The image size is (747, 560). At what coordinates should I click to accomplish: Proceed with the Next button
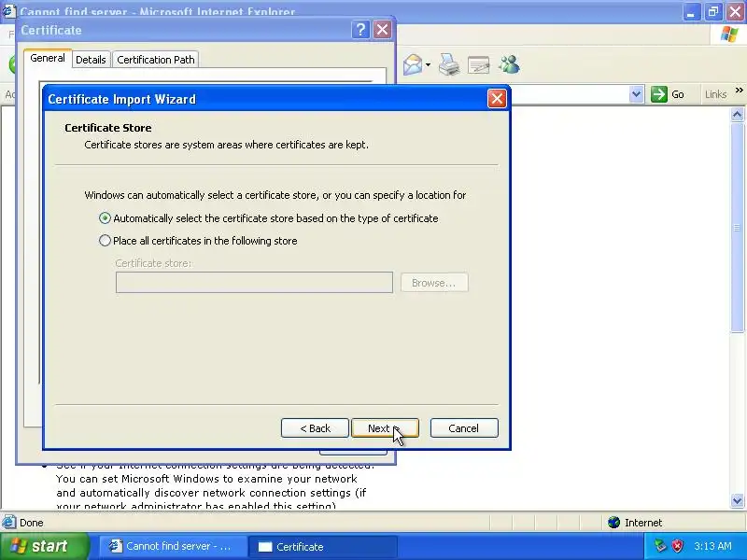385,428
